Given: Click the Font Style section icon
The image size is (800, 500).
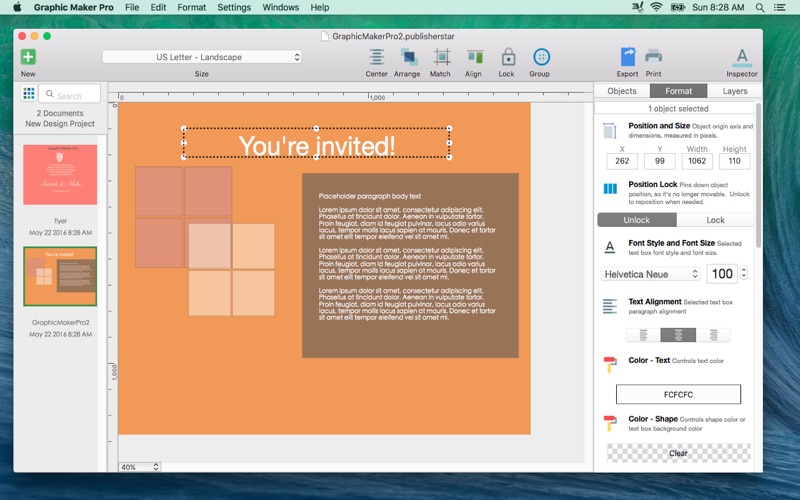Looking at the screenshot, I should click(610, 247).
